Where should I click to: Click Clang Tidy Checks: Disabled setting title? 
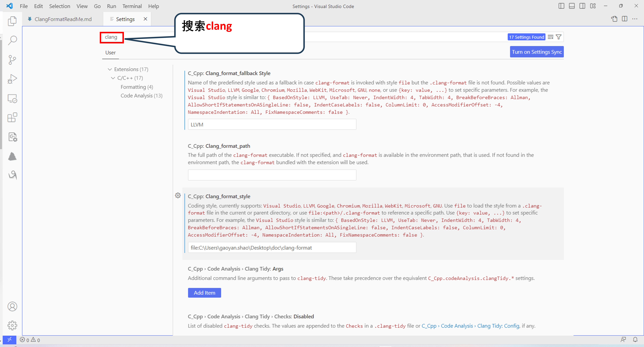(x=251, y=316)
